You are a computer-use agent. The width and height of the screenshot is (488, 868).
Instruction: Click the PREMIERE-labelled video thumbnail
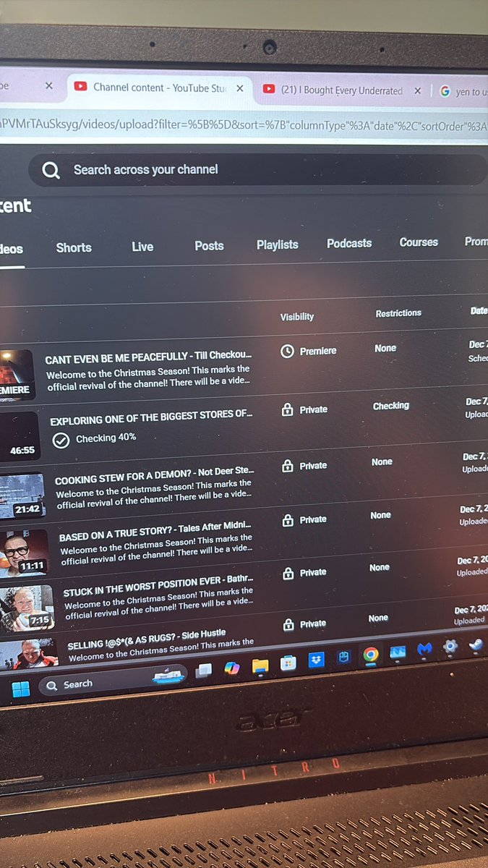[x=17, y=375]
